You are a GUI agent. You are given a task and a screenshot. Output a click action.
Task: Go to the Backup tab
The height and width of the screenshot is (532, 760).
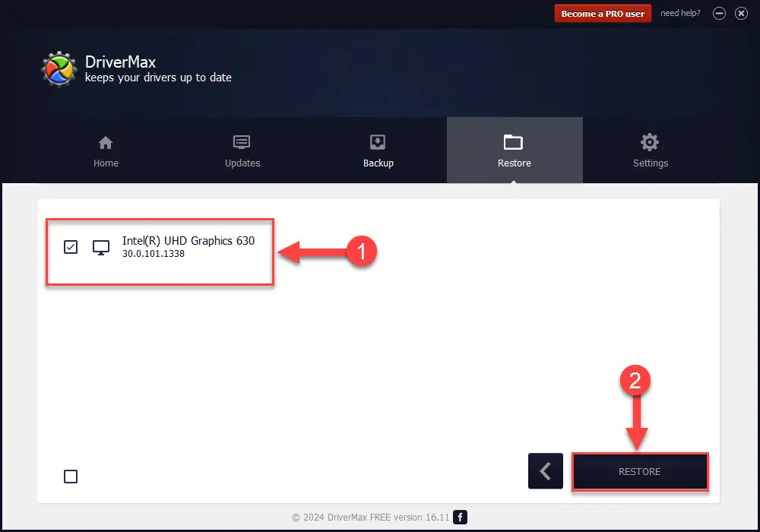point(378,151)
